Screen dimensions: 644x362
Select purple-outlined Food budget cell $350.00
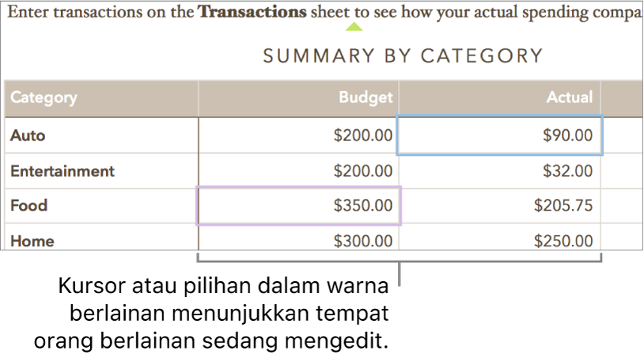[298, 205]
